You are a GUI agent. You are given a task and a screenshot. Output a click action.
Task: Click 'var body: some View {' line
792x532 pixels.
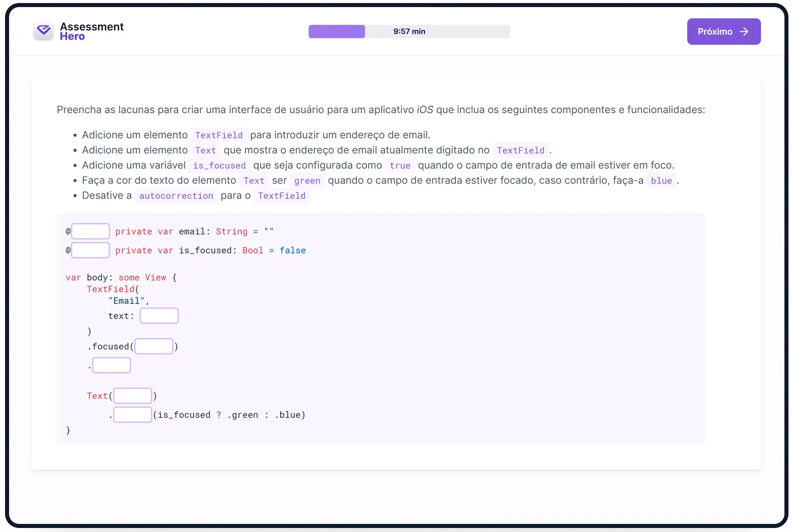click(x=121, y=278)
